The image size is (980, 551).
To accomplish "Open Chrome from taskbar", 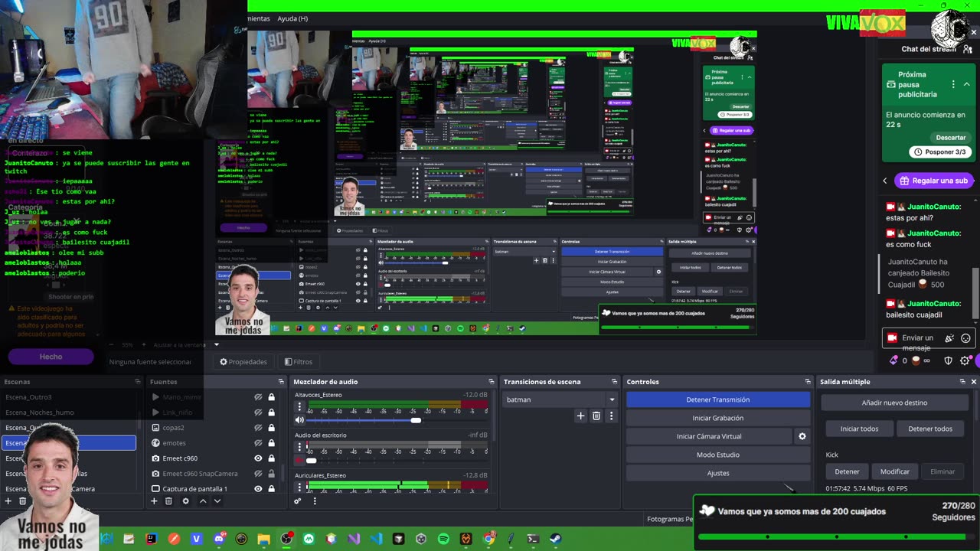I will [488, 539].
